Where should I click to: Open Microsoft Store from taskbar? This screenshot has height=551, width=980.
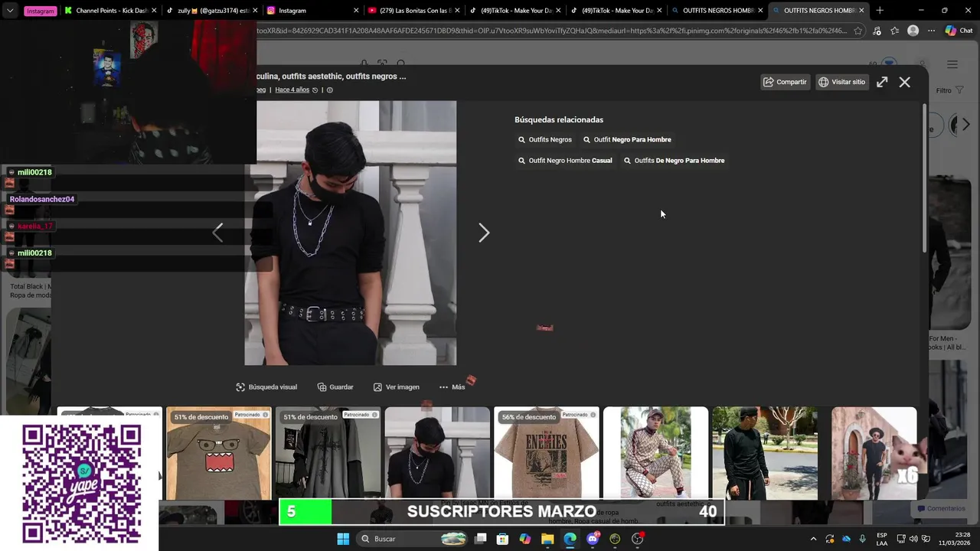pyautogui.click(x=502, y=539)
